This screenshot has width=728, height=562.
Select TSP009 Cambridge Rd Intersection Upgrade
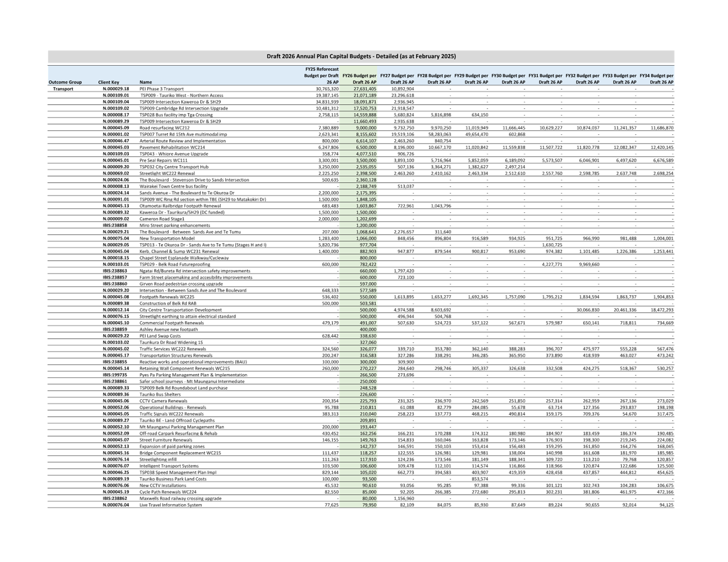(x=184, y=108)
